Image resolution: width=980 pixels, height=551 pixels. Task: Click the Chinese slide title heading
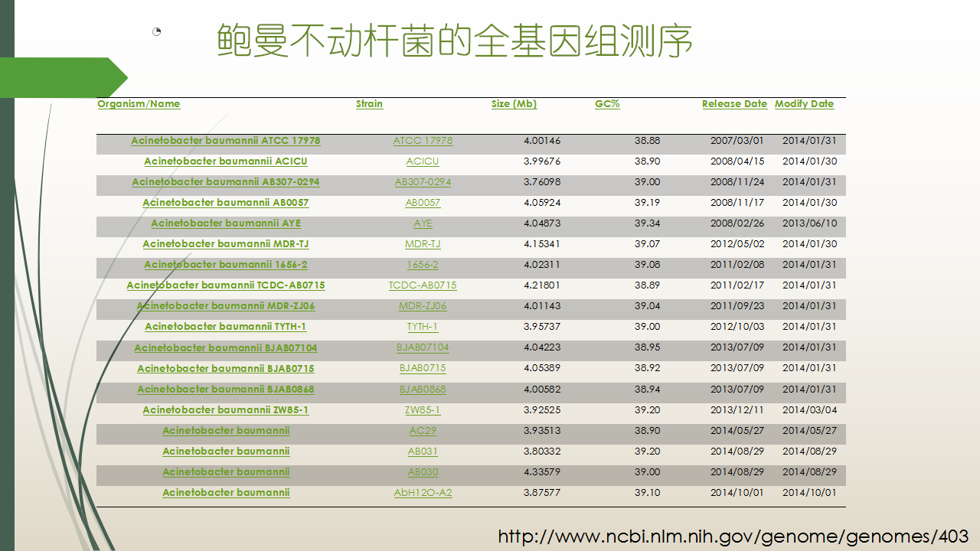click(x=455, y=41)
